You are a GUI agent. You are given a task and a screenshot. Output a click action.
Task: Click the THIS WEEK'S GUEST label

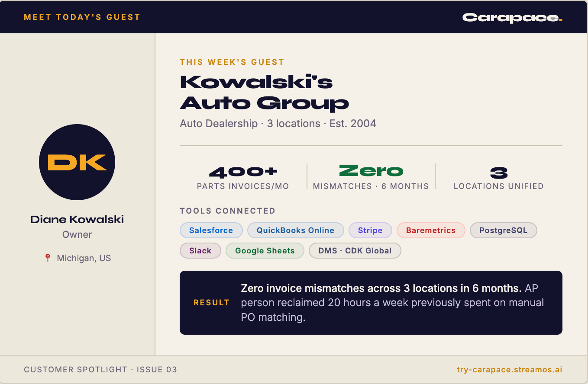tap(232, 62)
